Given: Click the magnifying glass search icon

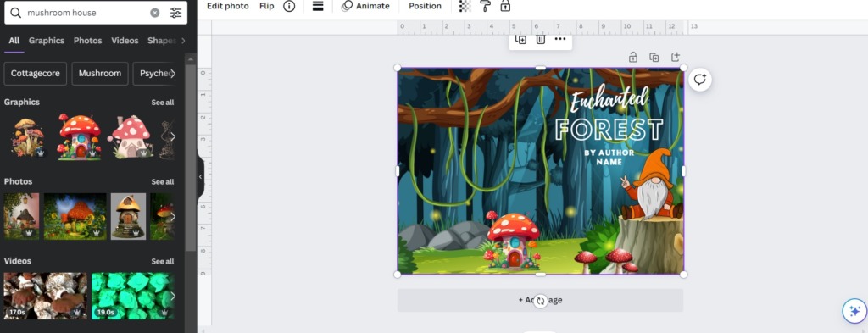Looking at the screenshot, I should 16,13.
